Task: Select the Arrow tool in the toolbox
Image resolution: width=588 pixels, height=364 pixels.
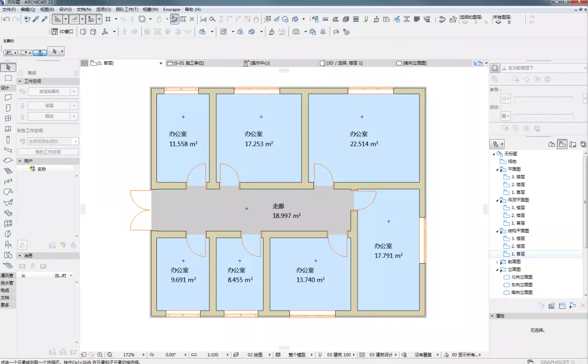Action: [8, 67]
